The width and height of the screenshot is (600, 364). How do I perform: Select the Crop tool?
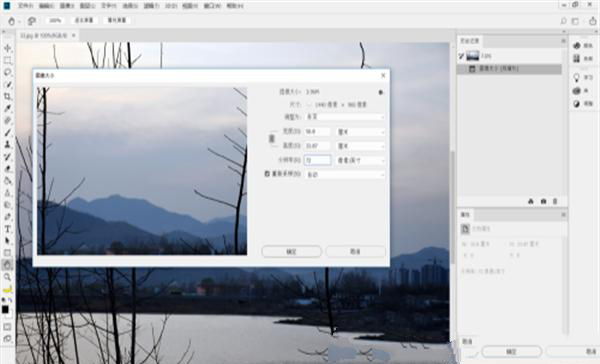[x=7, y=96]
